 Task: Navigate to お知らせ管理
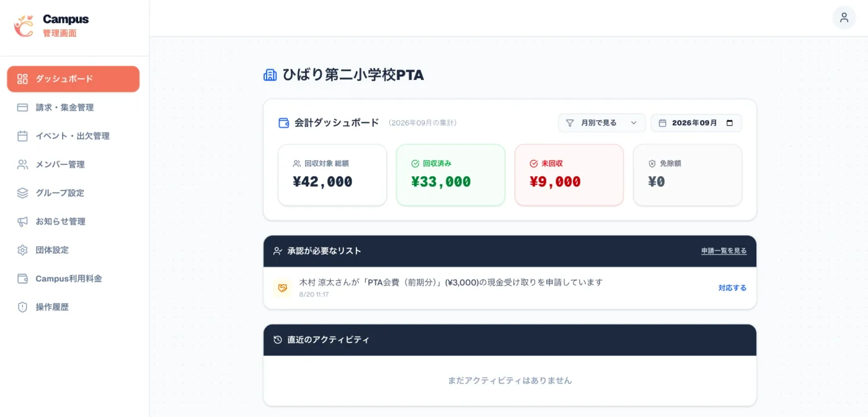(73, 222)
